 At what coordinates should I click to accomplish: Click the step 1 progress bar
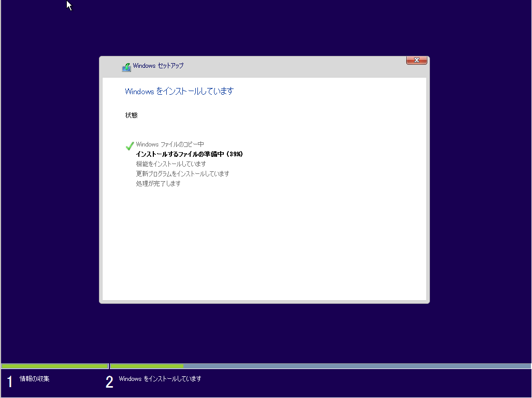[x=54, y=366]
